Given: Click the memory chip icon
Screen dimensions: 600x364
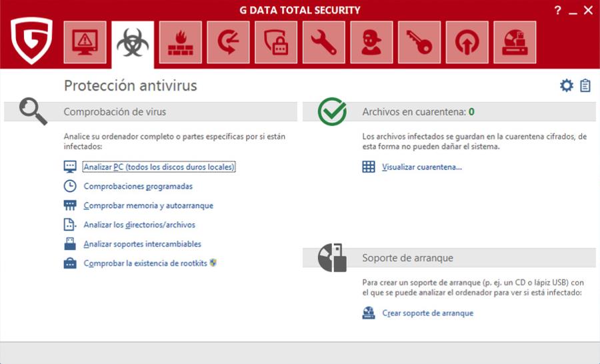Looking at the screenshot, I should click(70, 205).
